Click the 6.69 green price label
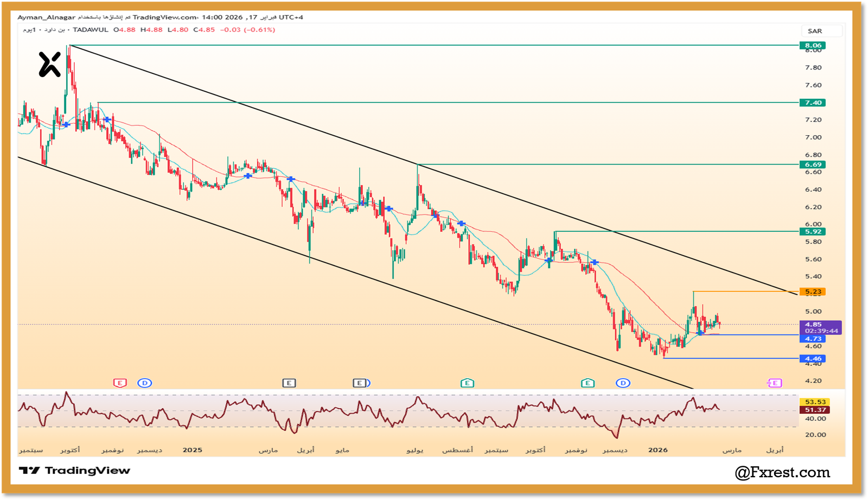868x500 pixels. coord(812,164)
